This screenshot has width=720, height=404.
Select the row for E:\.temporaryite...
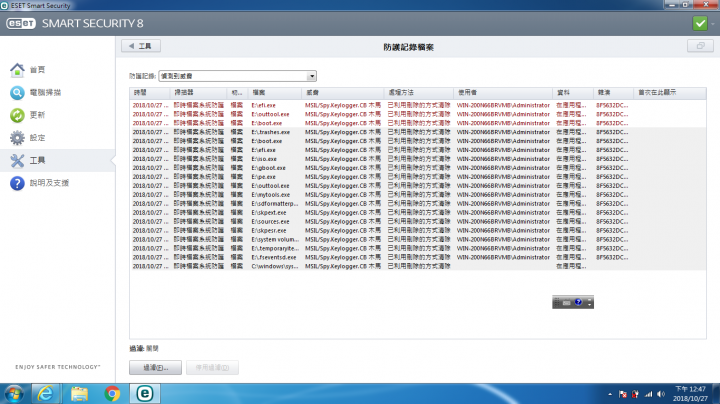point(418,248)
